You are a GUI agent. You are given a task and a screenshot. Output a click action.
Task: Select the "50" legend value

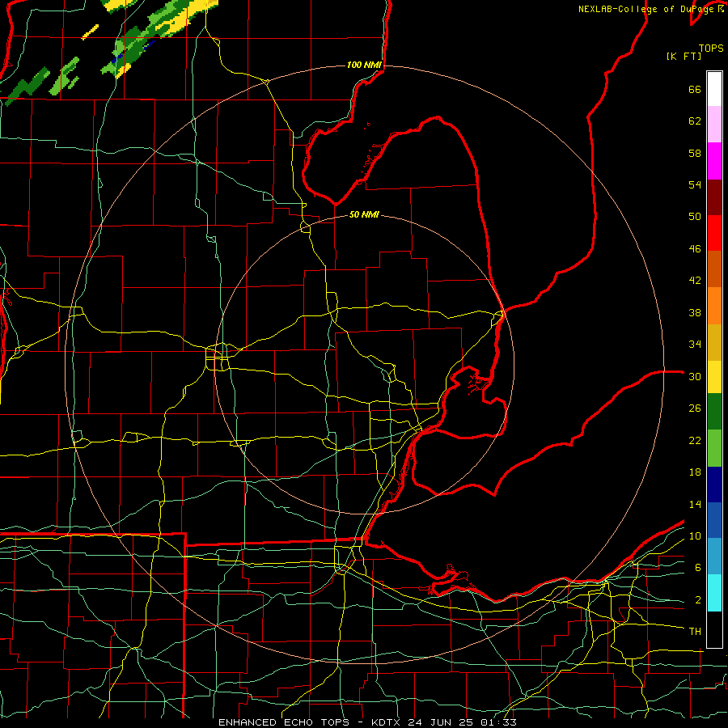[695, 217]
